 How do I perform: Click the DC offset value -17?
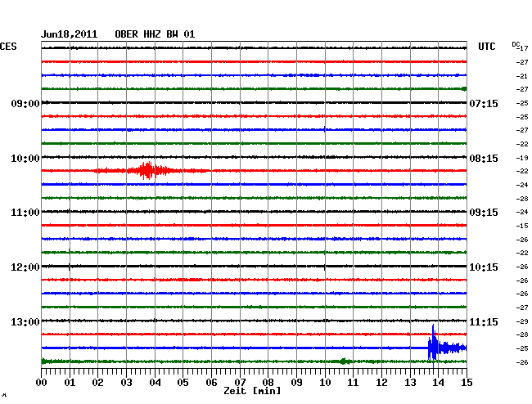(x=524, y=48)
